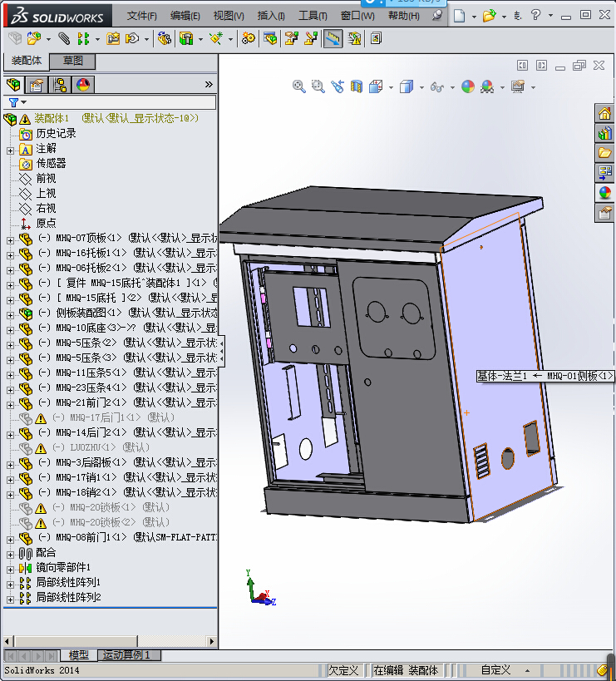
Task: Click the Hide/Show Items glasses icon
Action: click(x=436, y=87)
